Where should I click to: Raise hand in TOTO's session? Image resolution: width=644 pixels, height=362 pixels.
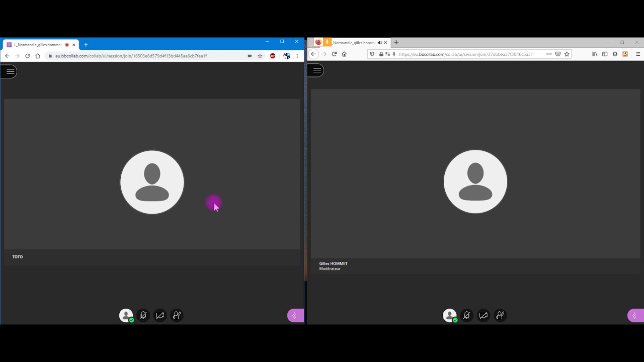(x=177, y=316)
